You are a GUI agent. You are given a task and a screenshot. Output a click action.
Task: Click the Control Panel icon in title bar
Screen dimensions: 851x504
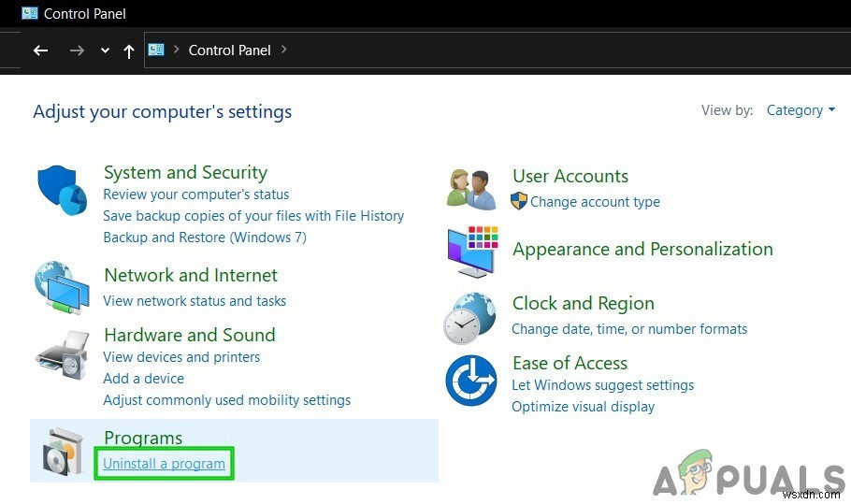click(29, 13)
